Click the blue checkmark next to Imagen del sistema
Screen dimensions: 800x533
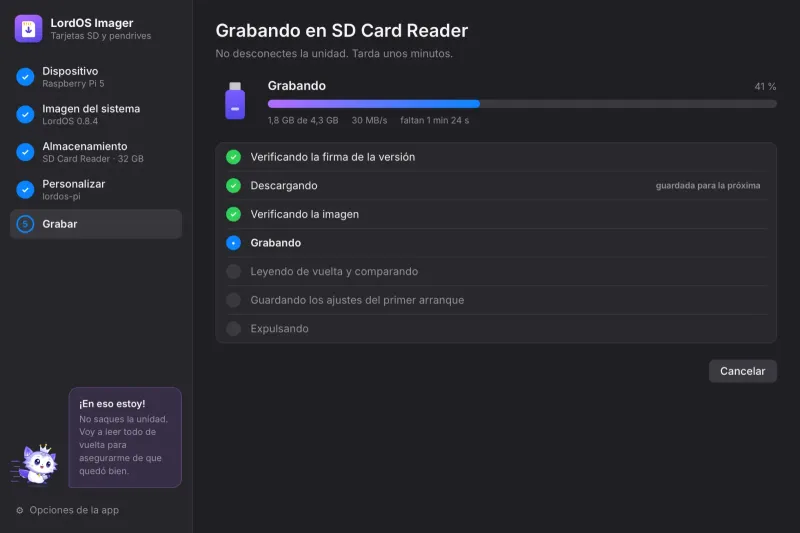pos(25,115)
